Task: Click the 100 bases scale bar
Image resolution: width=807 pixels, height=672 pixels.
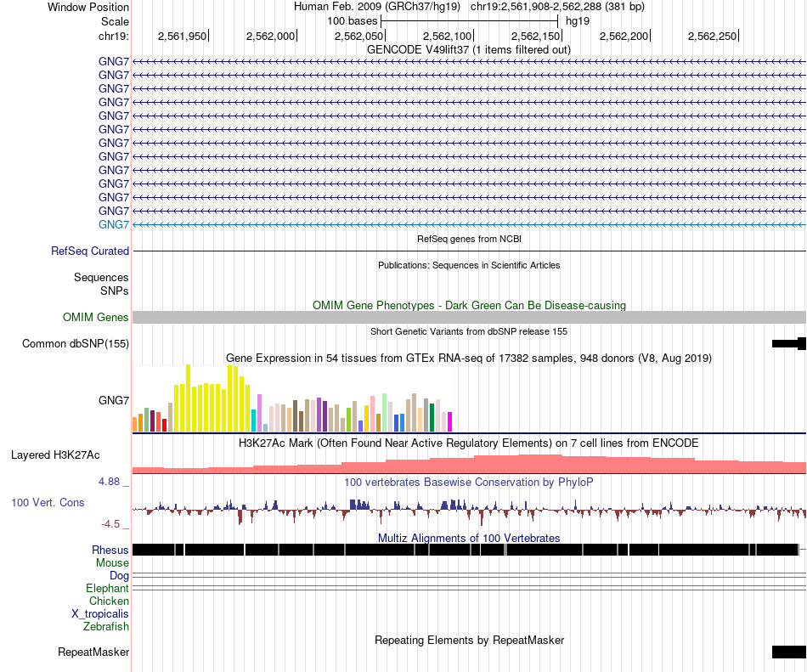Action: tap(470, 21)
